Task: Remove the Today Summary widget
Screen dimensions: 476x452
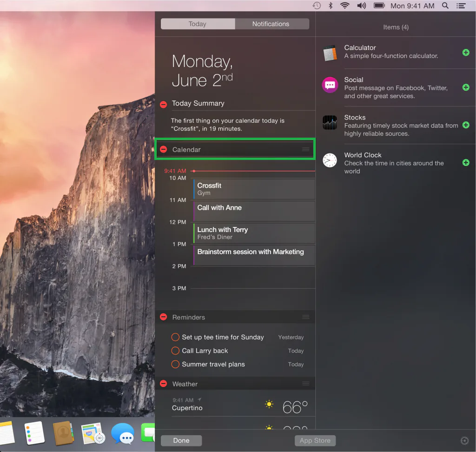Action: click(163, 105)
